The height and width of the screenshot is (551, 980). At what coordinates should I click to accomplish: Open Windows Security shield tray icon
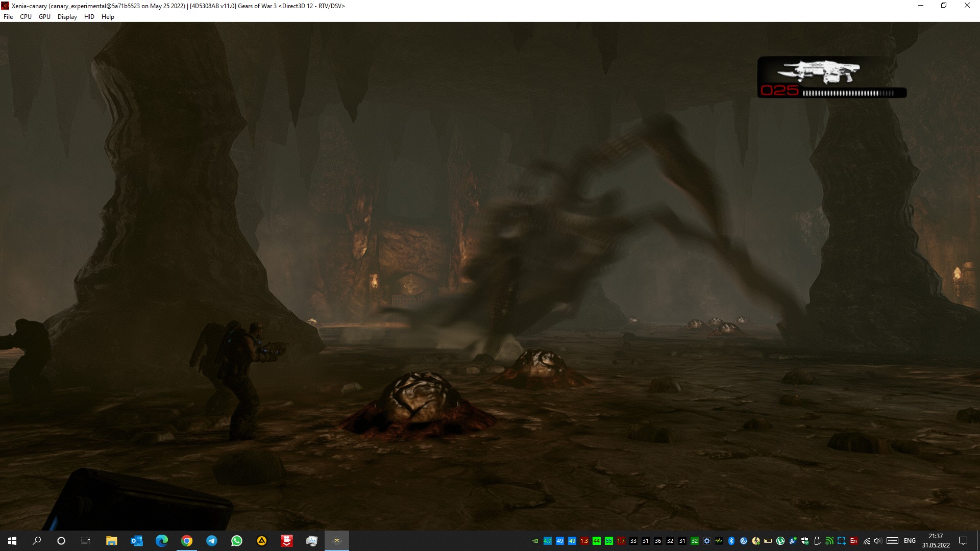pyautogui.click(x=804, y=541)
